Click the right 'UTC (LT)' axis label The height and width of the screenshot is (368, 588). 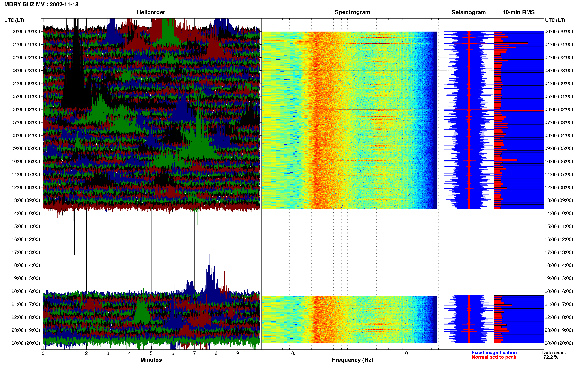tap(555, 20)
